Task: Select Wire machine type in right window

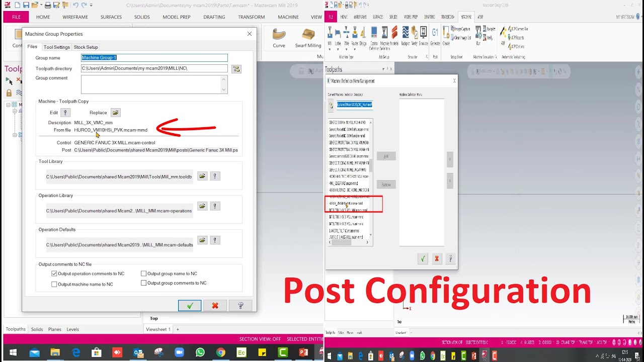Action: (x=347, y=36)
